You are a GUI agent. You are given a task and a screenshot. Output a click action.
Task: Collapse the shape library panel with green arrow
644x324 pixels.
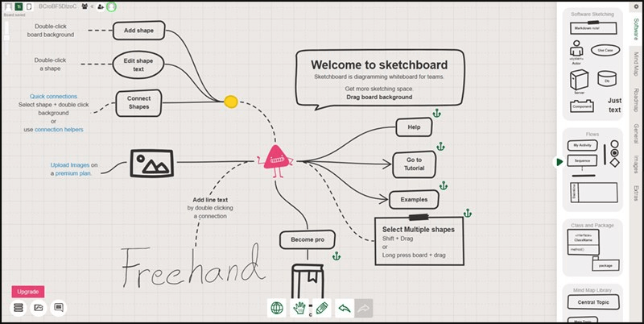tap(558, 162)
